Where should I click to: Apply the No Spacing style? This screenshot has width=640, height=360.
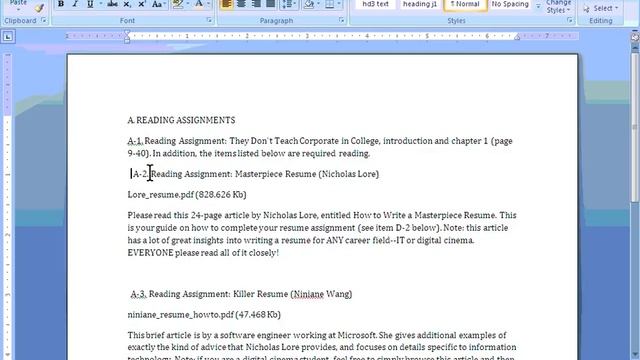tap(510, 4)
